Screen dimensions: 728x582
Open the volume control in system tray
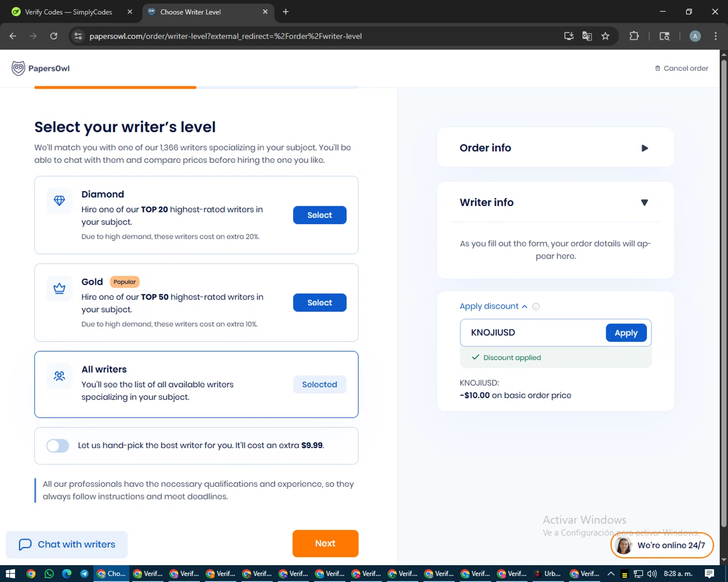[652, 574]
